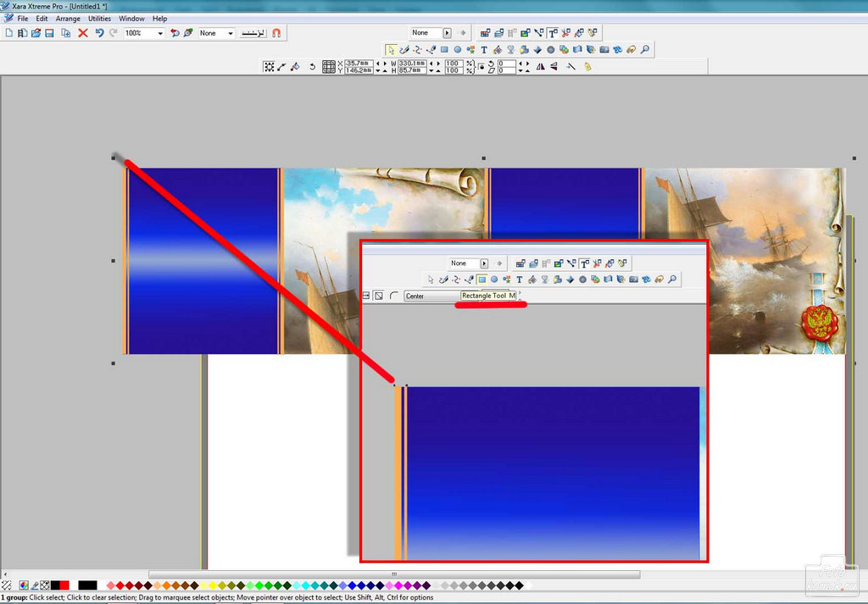Undo the last action
This screenshot has height=604, width=868.
click(100, 33)
